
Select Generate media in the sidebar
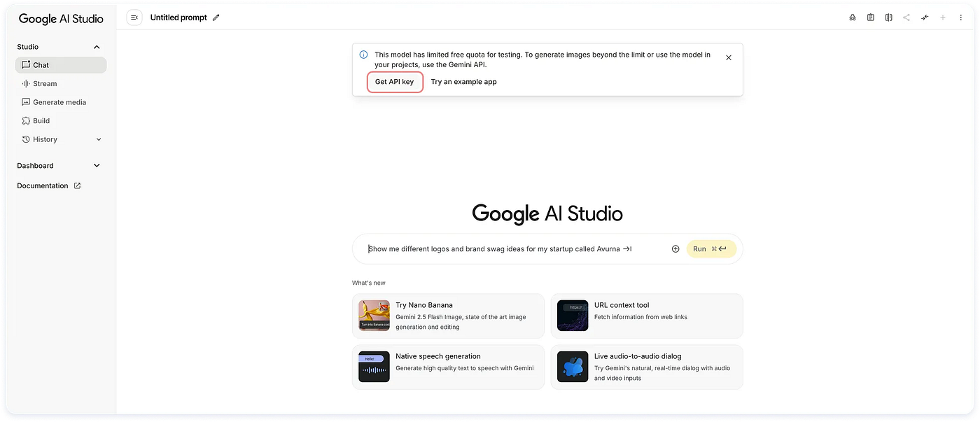coord(61,102)
